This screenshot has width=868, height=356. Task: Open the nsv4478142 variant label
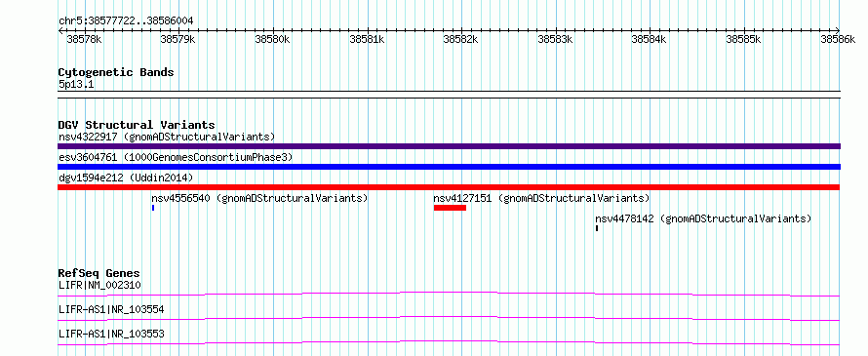pos(703,218)
